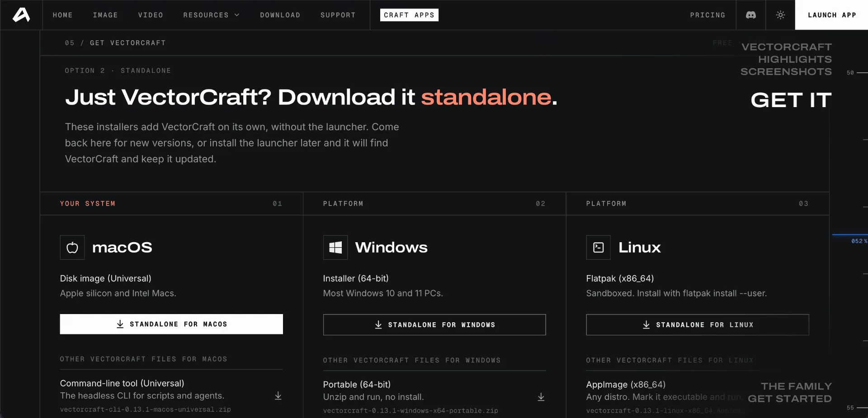Open the Video nav item
Viewport: 868px width, 418px height.
click(x=151, y=15)
